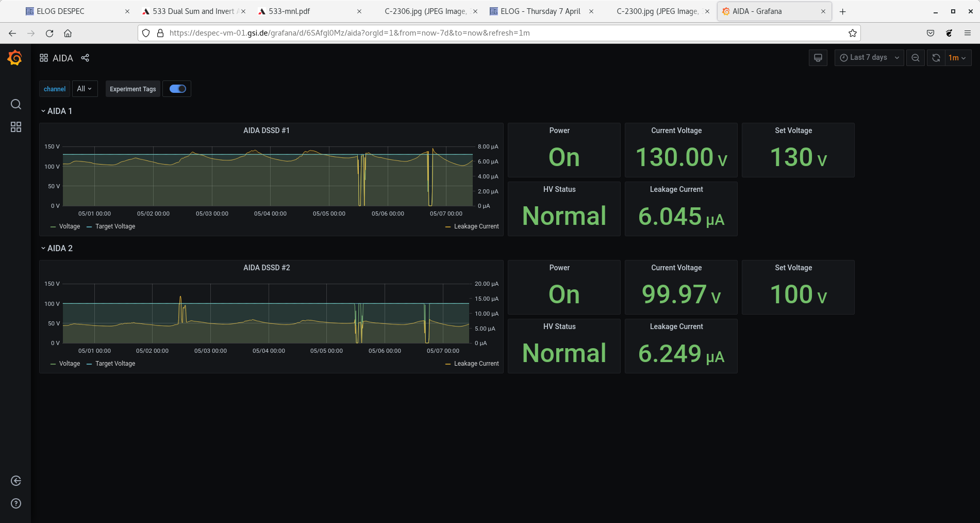Open the search dashboards icon in sidebar
980x523 pixels.
(16, 104)
